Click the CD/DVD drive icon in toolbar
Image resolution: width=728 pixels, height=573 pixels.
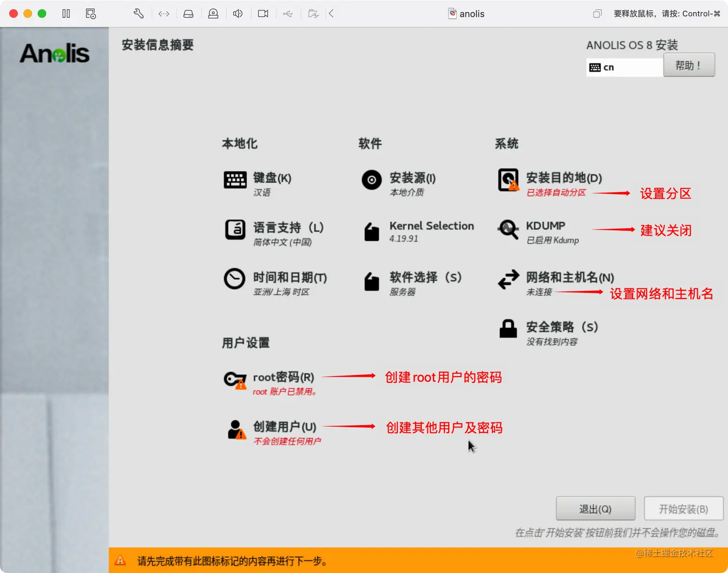[213, 13]
